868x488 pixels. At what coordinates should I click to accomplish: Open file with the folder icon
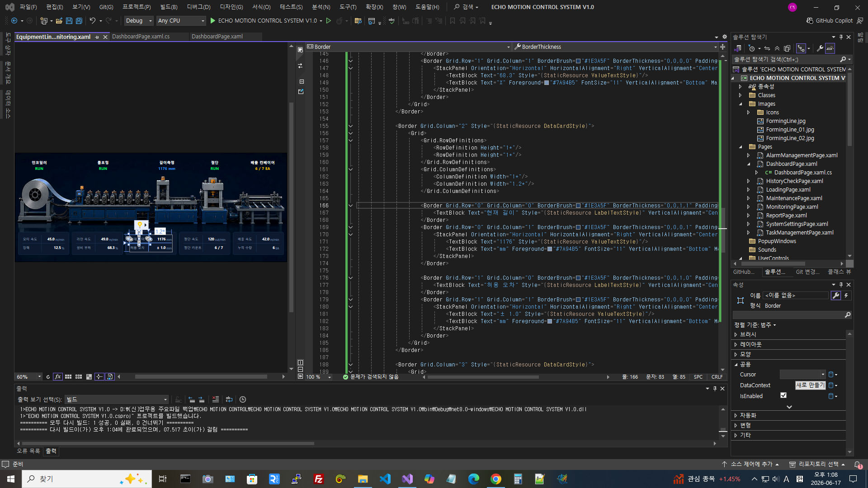(59, 21)
